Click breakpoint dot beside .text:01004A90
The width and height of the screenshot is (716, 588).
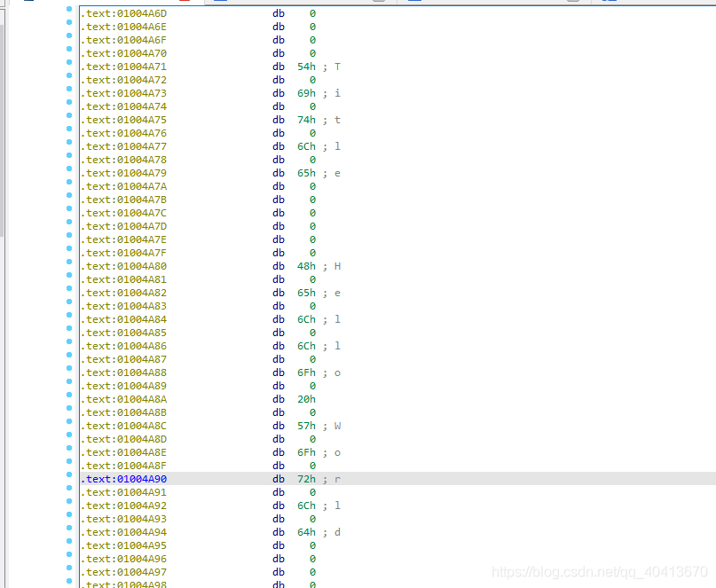(x=69, y=474)
